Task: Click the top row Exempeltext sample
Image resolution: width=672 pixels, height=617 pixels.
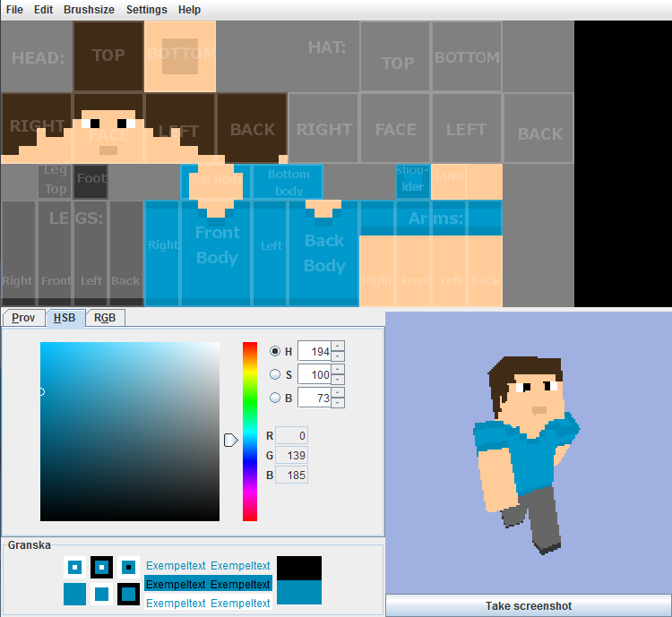Action: (x=208, y=566)
